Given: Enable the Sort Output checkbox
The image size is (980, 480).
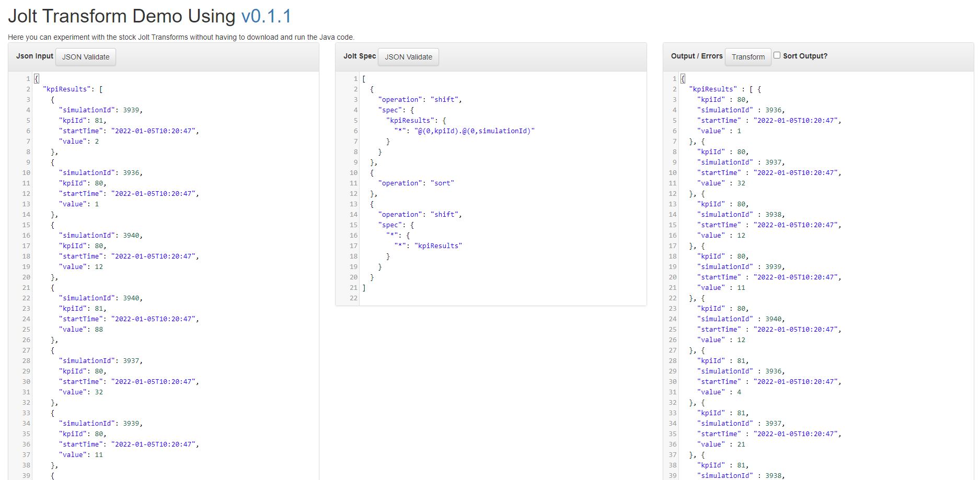Looking at the screenshot, I should (777, 55).
